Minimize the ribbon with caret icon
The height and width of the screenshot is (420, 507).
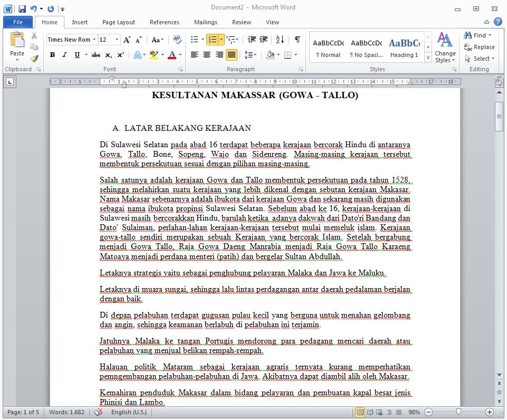coord(486,22)
